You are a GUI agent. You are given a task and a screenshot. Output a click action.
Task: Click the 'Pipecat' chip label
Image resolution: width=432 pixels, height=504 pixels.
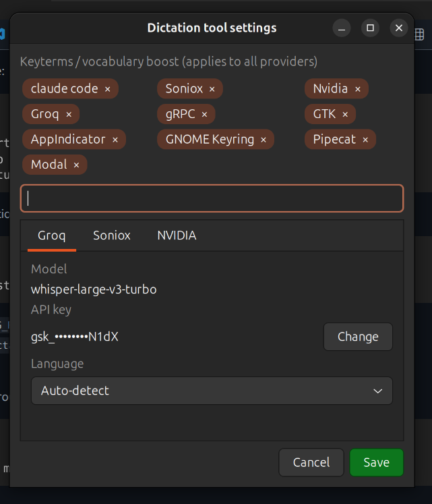point(334,140)
